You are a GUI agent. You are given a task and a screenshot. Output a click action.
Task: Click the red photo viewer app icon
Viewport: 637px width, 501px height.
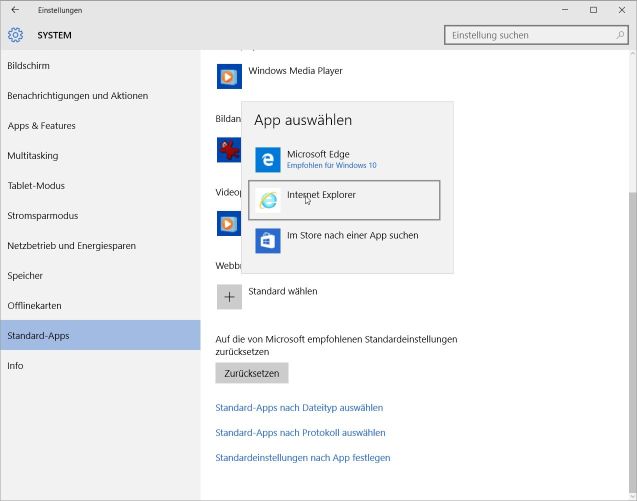tap(229, 150)
